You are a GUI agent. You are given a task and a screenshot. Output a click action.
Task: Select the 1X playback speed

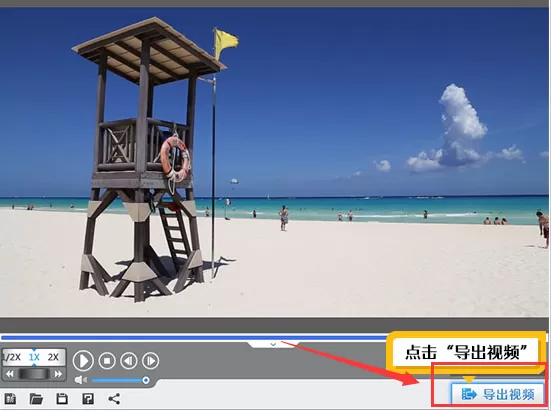point(34,357)
